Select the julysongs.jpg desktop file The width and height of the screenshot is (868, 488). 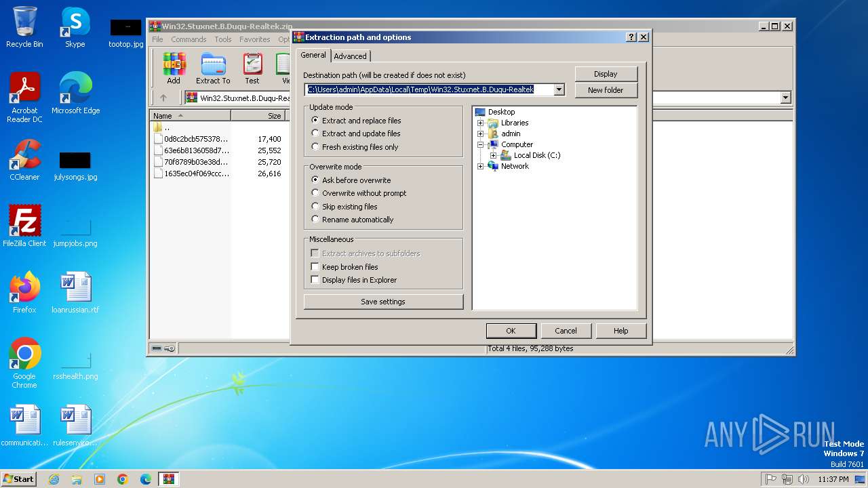(75, 165)
